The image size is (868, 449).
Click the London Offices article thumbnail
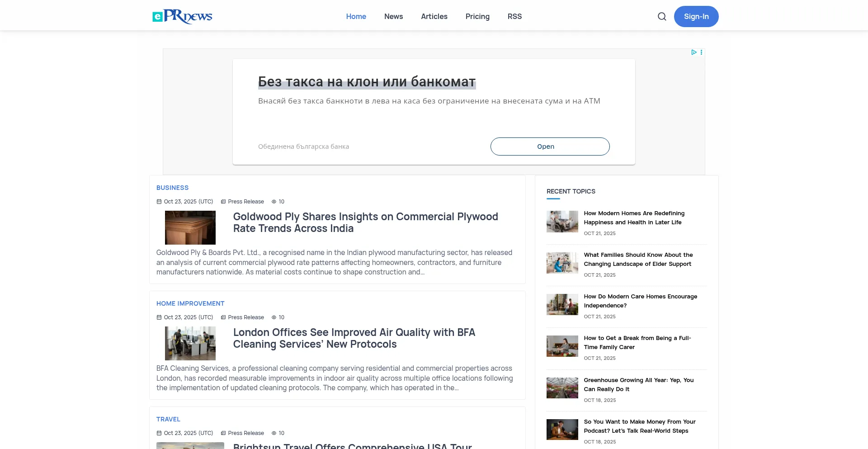(x=190, y=343)
